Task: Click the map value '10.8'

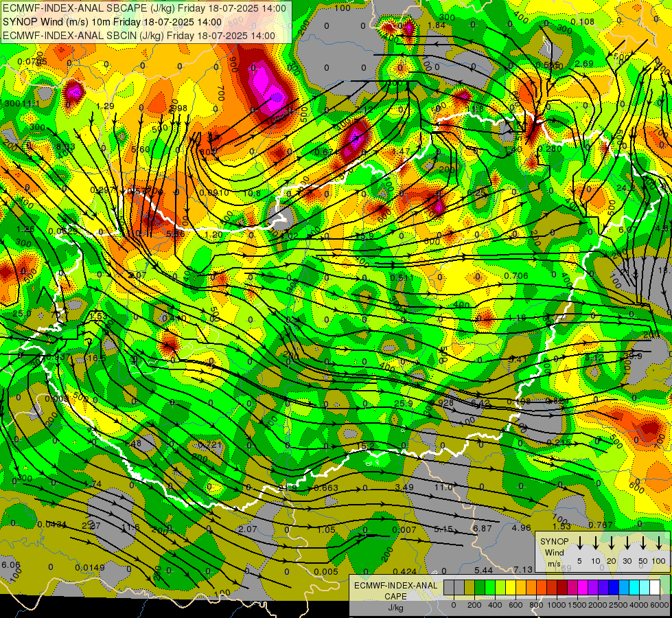Action: point(252,194)
